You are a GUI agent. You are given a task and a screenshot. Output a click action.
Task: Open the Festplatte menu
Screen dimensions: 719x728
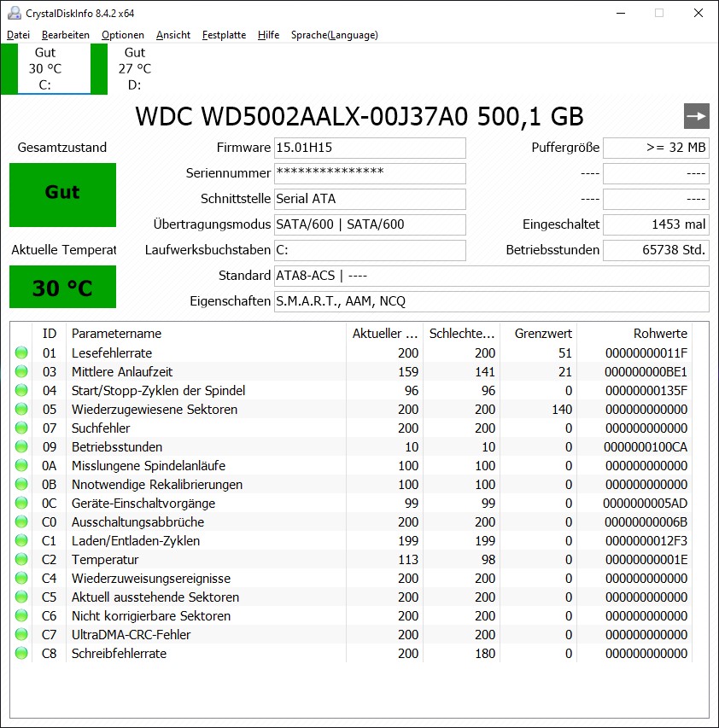point(224,35)
